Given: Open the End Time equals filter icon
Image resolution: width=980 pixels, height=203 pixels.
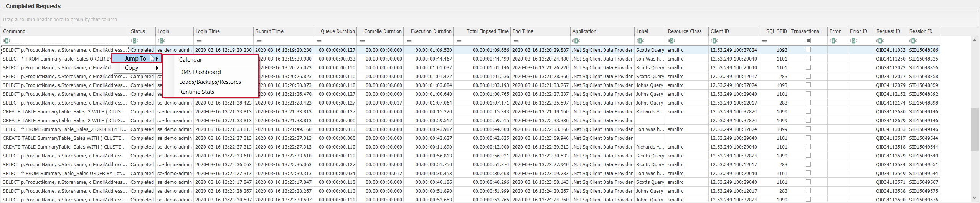Looking at the screenshot, I should pos(516,41).
